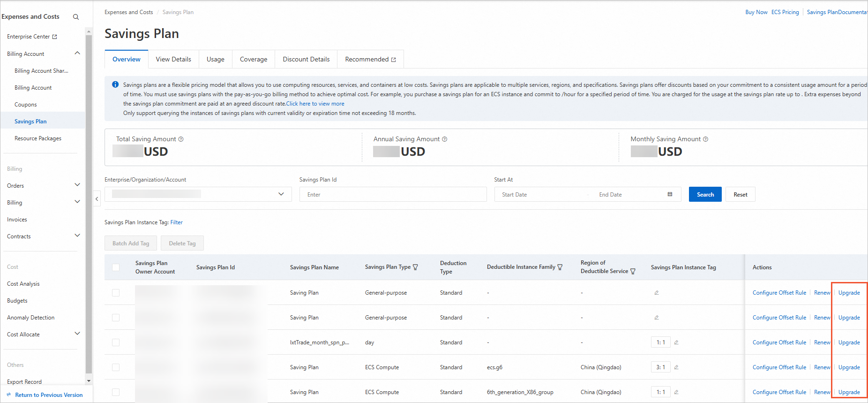Open Invoices in sidebar
The height and width of the screenshot is (403, 868).
tap(17, 220)
